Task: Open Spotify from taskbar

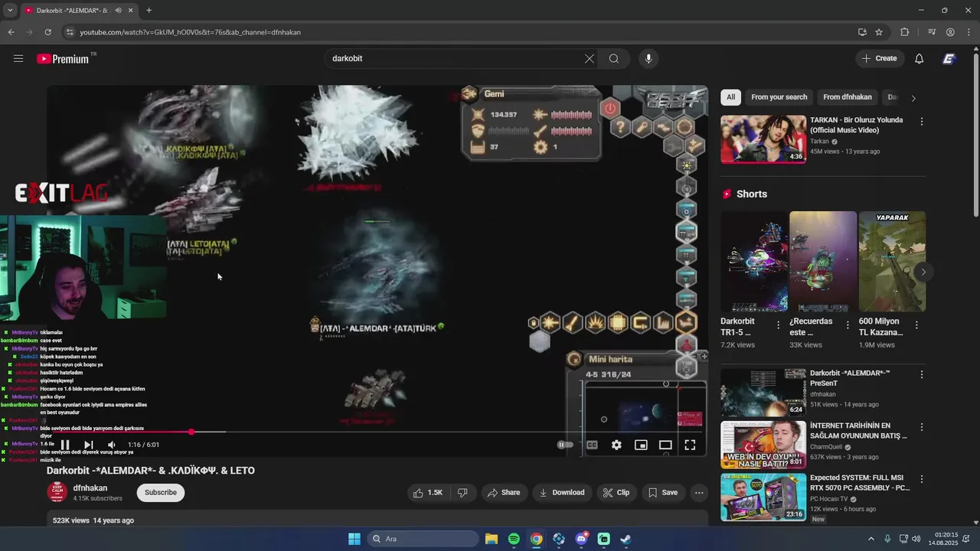Action: (514, 539)
